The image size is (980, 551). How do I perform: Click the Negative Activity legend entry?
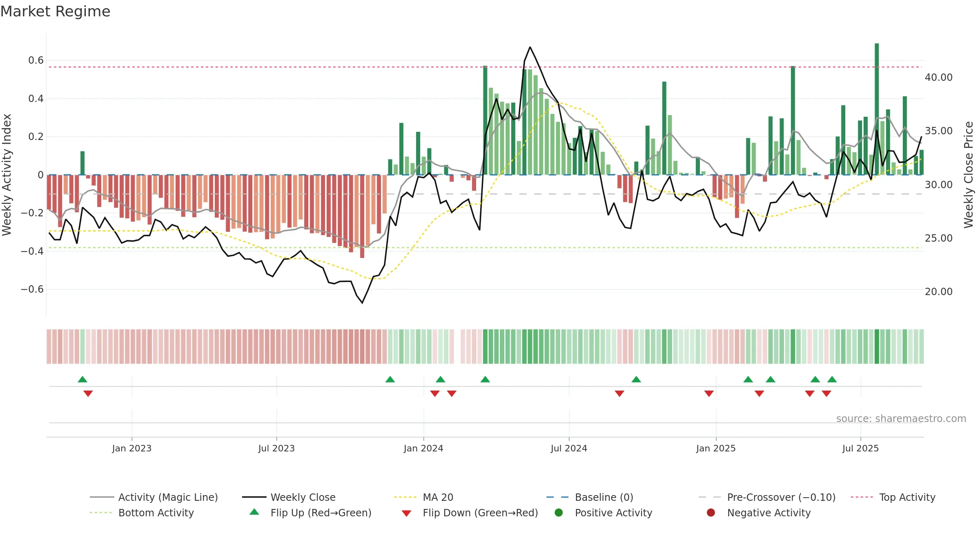[759, 513]
